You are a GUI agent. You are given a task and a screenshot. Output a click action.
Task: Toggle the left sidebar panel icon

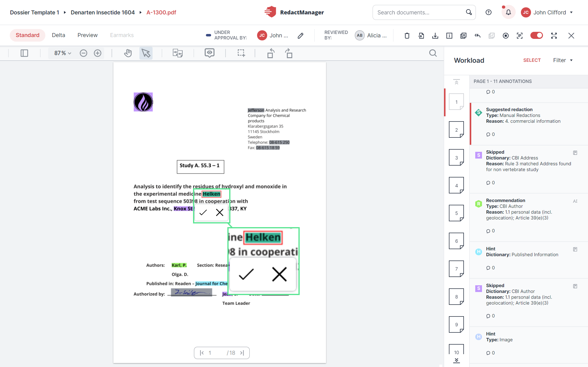[x=24, y=53]
